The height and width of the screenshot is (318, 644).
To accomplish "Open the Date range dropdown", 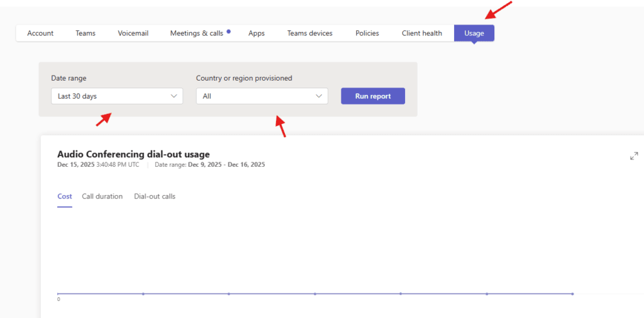I will click(x=117, y=96).
